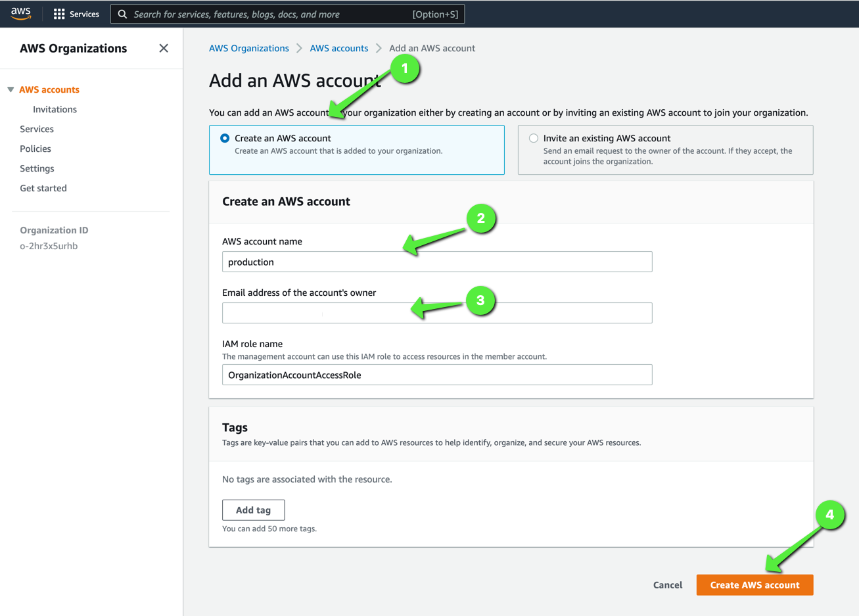The height and width of the screenshot is (616, 859).
Task: Select Create an AWS account radio option
Action: [225, 138]
